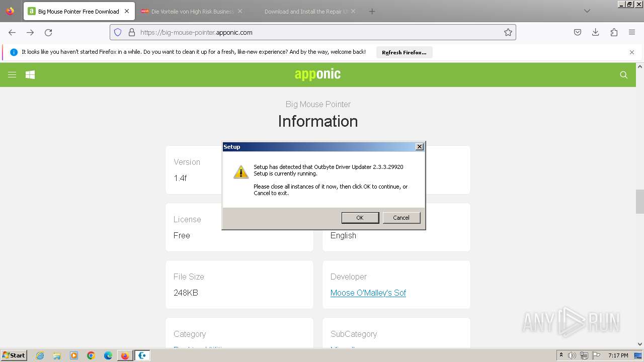This screenshot has width=644, height=362.
Task: Dismiss the Firefox refresh notification bar
Action: [632, 52]
